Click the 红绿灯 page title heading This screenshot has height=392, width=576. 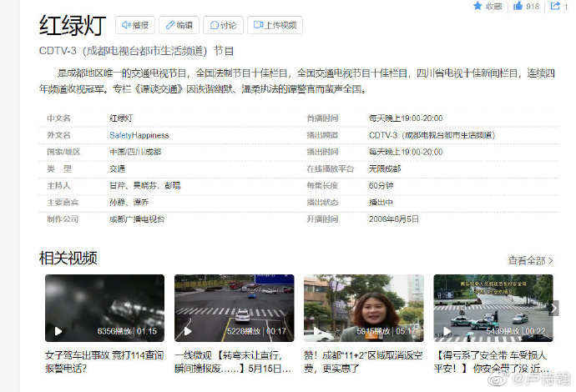[72, 26]
